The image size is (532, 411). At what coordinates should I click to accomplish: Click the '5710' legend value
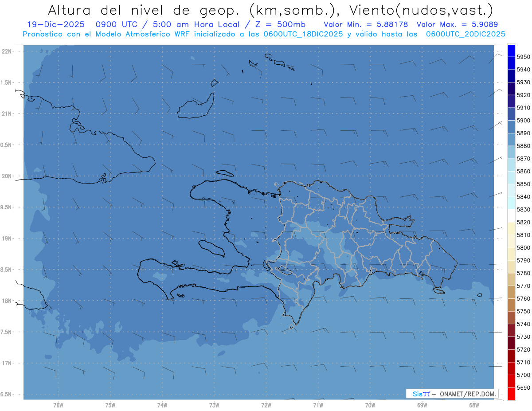523,362
